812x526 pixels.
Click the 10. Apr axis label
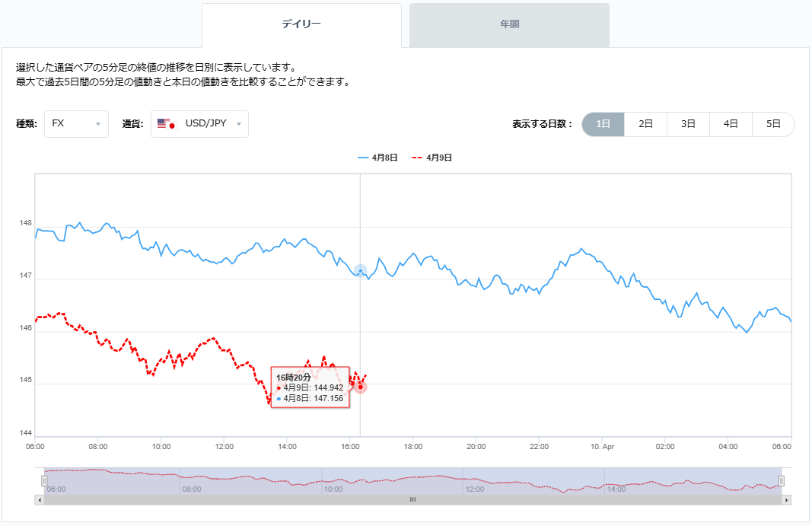coord(602,447)
